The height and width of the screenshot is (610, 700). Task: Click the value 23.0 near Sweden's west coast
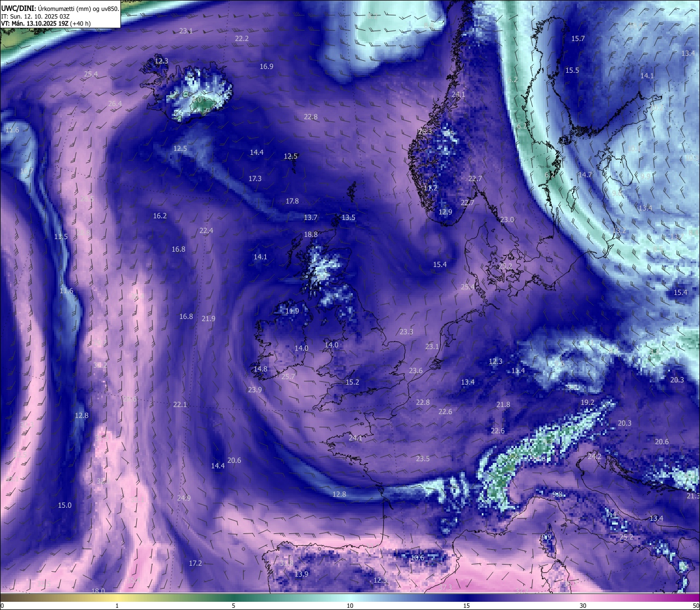pos(507,219)
